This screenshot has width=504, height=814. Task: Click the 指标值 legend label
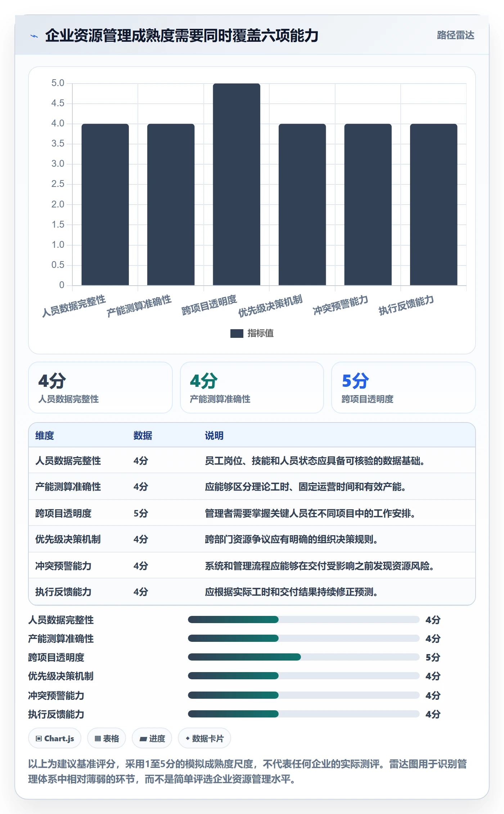click(260, 334)
